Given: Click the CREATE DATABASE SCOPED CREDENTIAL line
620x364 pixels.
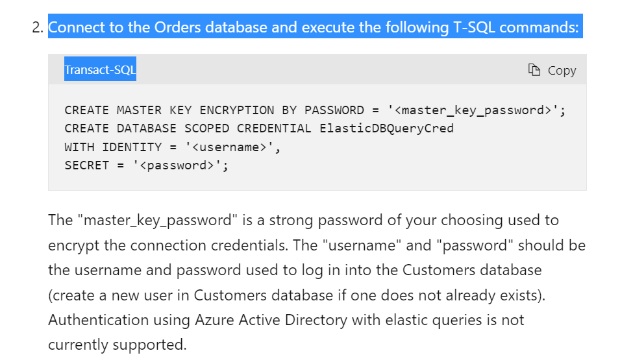Looking at the screenshot, I should (x=259, y=128).
